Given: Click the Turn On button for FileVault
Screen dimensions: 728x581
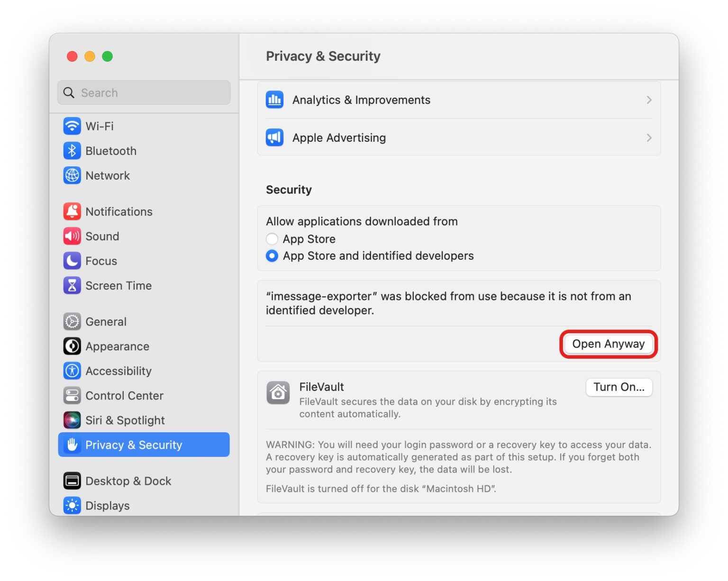Looking at the screenshot, I should point(619,387).
